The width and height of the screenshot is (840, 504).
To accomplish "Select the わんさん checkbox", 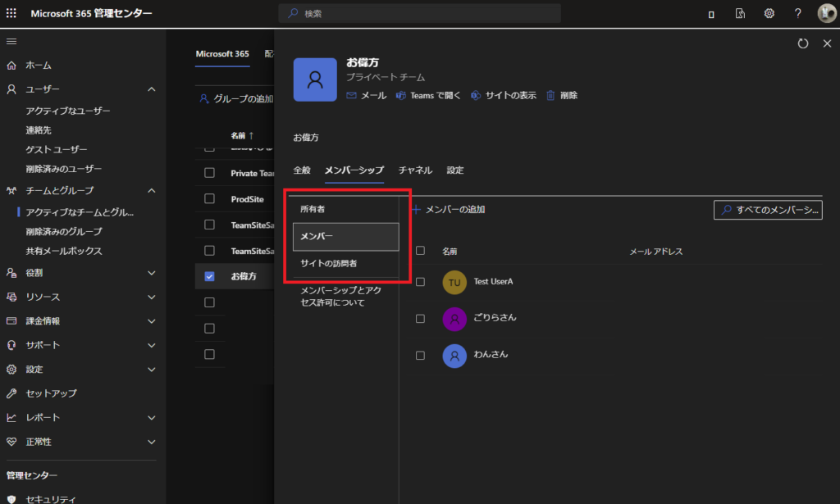I will pyautogui.click(x=421, y=356).
